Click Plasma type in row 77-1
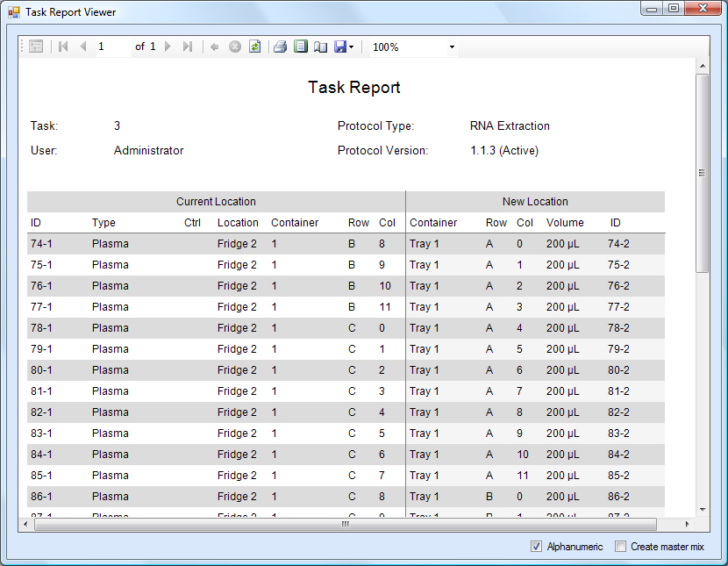728x566 pixels. tap(110, 307)
